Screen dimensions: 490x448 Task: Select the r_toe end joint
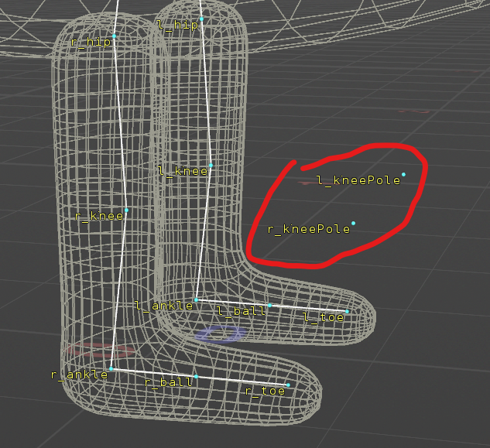(x=288, y=385)
